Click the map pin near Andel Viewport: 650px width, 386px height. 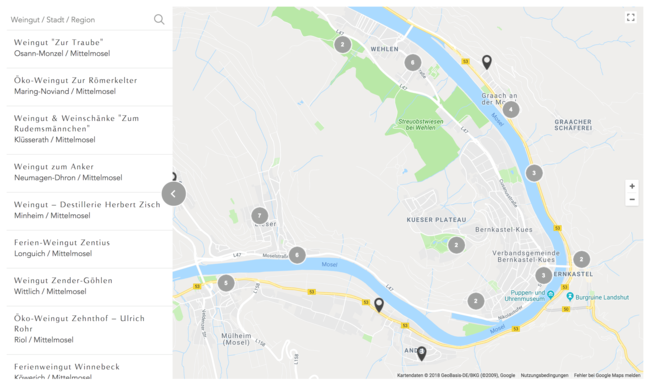click(x=421, y=353)
